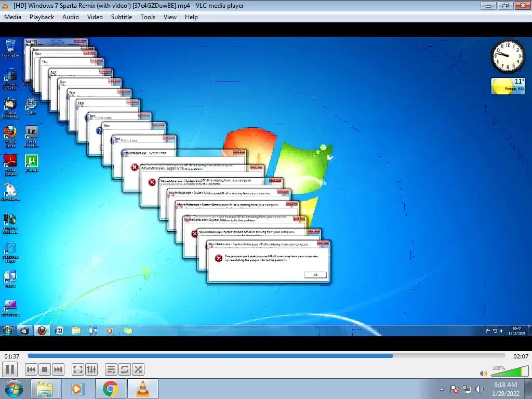
Task: Click the uTorrent desktop icon in video
Action: (32, 164)
